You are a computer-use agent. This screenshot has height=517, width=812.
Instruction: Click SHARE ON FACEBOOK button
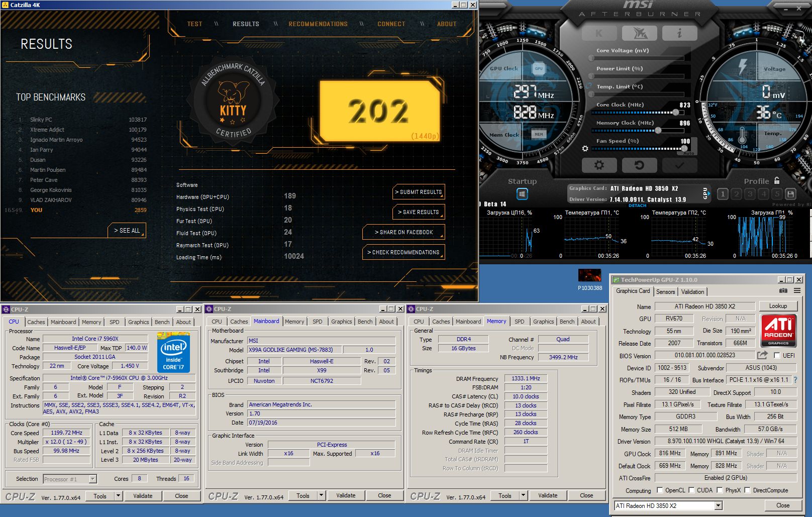(x=403, y=232)
